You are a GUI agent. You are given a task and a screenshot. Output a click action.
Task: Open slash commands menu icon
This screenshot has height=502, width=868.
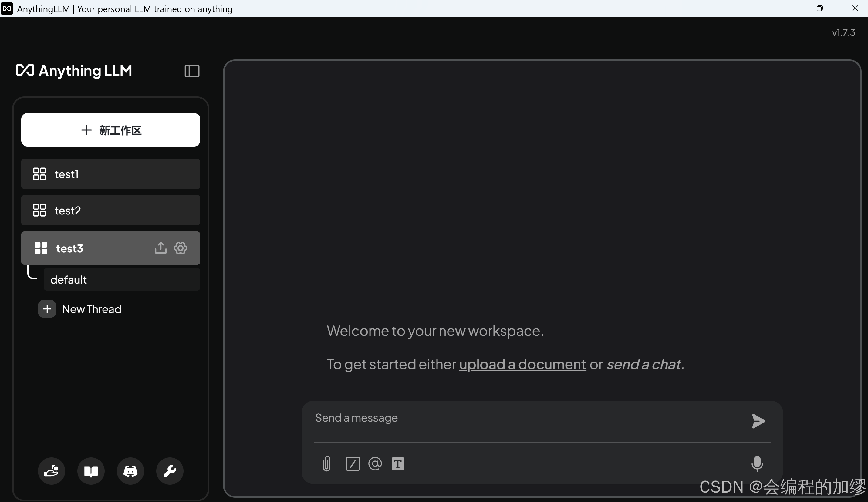352,463
